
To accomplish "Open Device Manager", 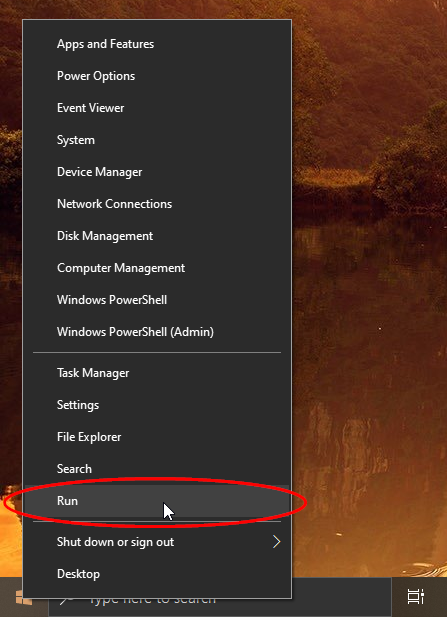I will click(157, 172).
